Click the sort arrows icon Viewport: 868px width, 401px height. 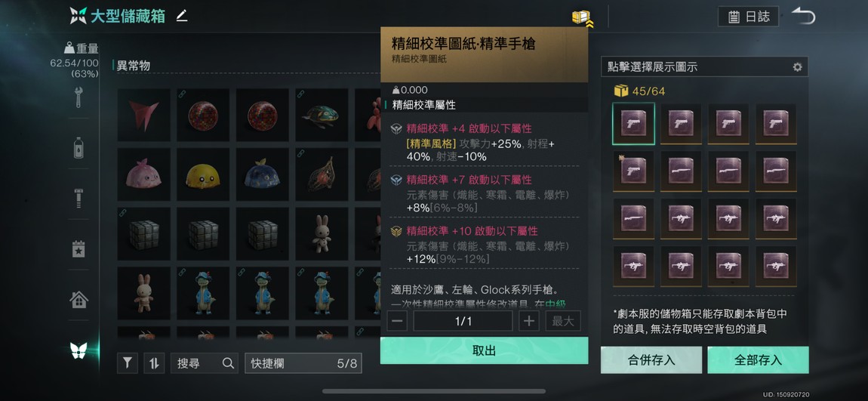tap(154, 363)
